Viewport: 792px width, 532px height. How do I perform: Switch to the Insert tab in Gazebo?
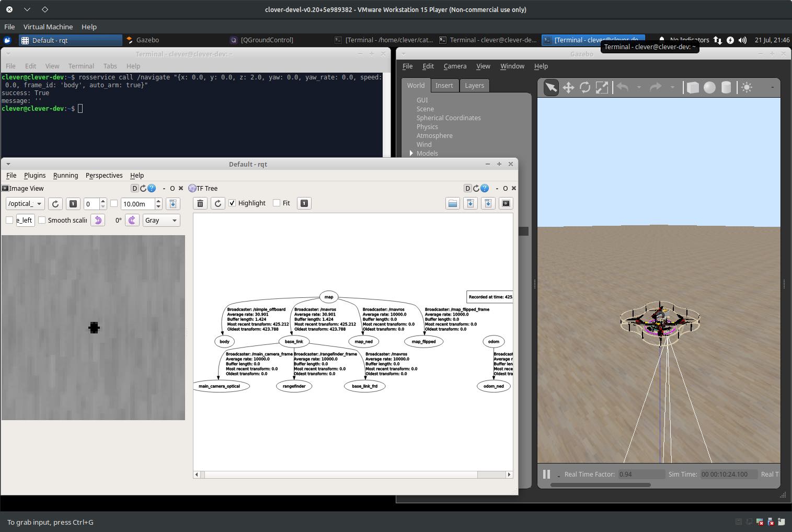(444, 86)
